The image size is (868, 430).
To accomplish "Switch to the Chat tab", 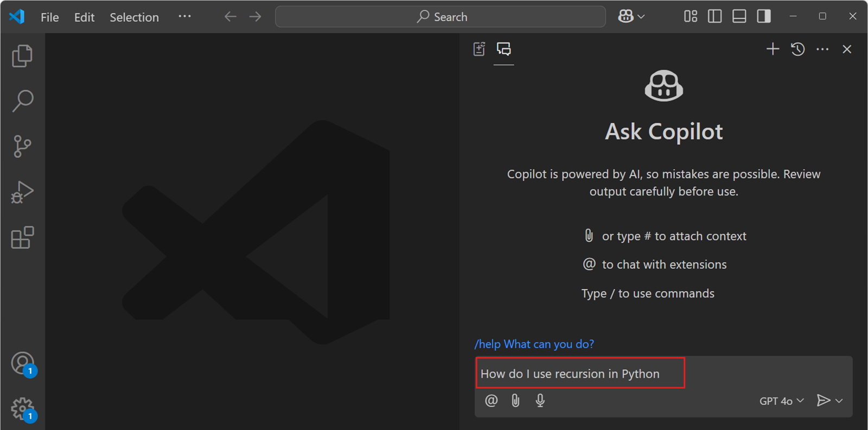I will point(504,49).
